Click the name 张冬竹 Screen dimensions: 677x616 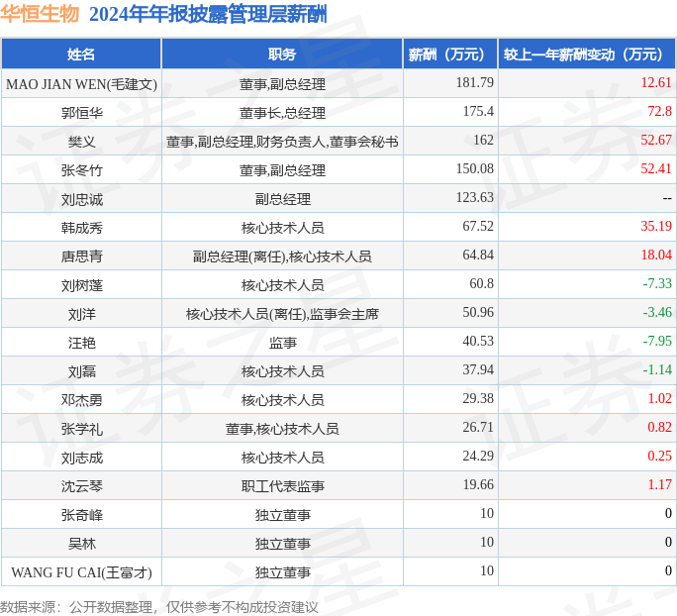(81, 170)
